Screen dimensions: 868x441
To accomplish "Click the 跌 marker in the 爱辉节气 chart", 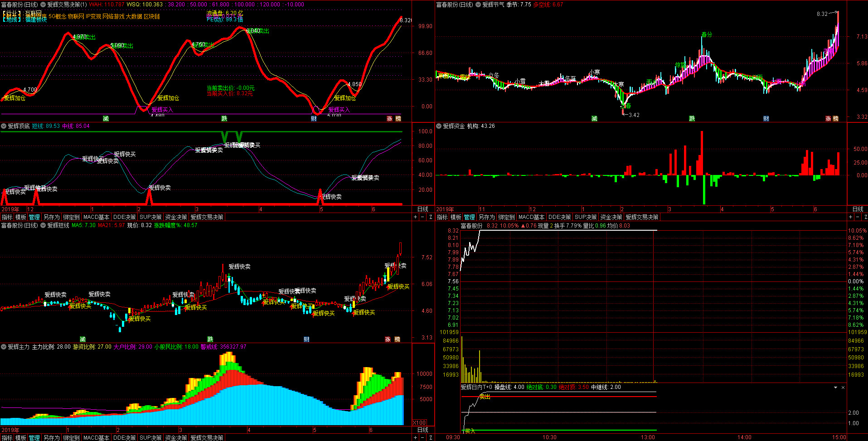I will (x=692, y=118).
